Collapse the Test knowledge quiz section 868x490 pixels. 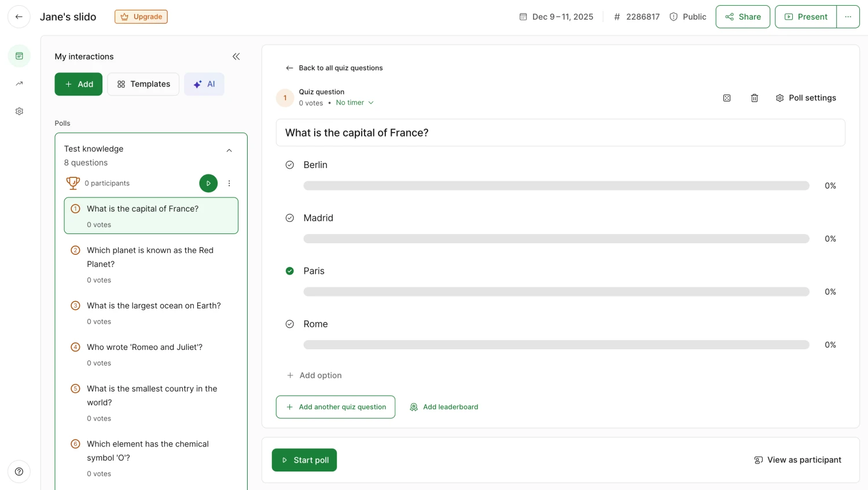point(229,151)
